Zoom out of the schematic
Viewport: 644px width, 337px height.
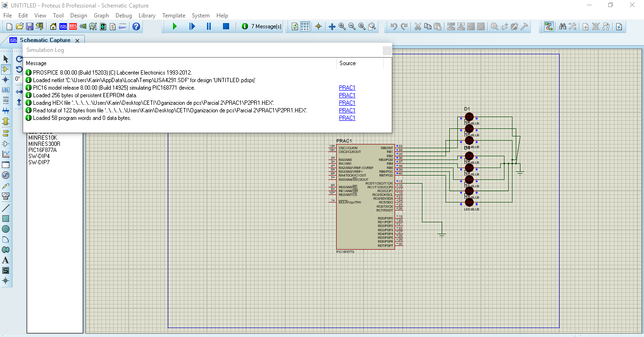point(352,26)
